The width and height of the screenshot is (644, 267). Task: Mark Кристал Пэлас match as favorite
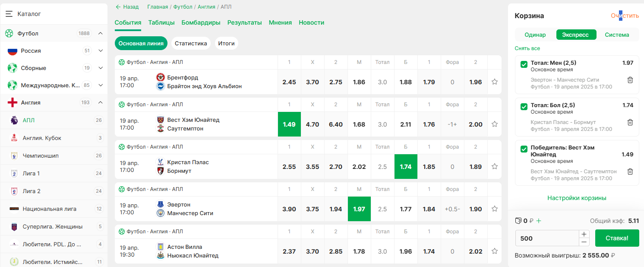(x=495, y=166)
